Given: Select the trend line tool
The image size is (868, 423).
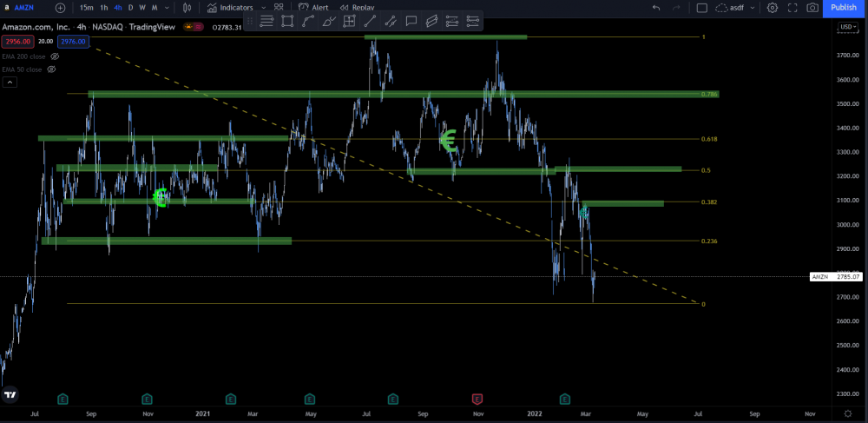Looking at the screenshot, I should 370,21.
